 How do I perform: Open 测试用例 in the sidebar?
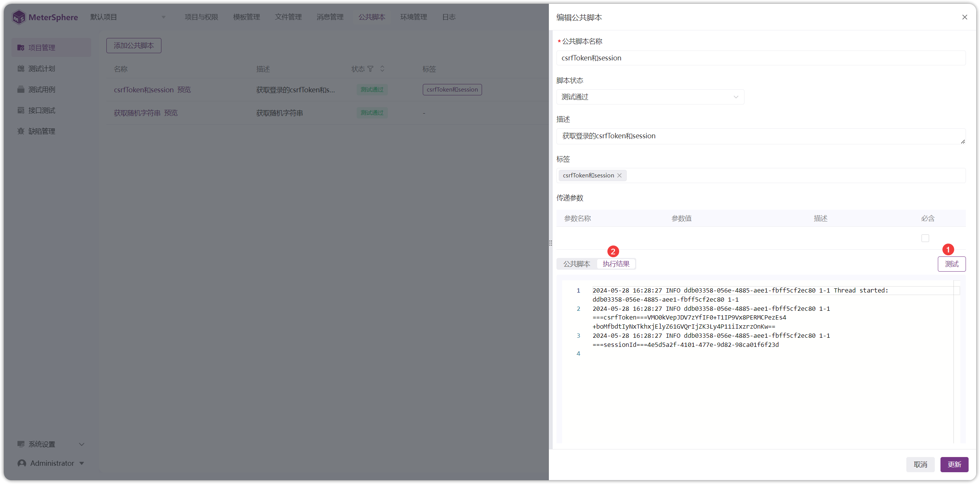pyautogui.click(x=51, y=89)
